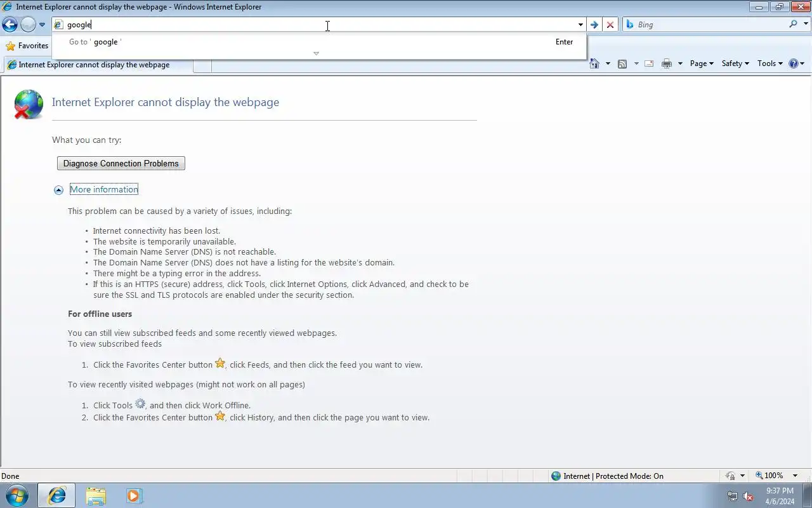Open the status bar privacy icon dropdown
812x508 pixels.
tap(742, 476)
